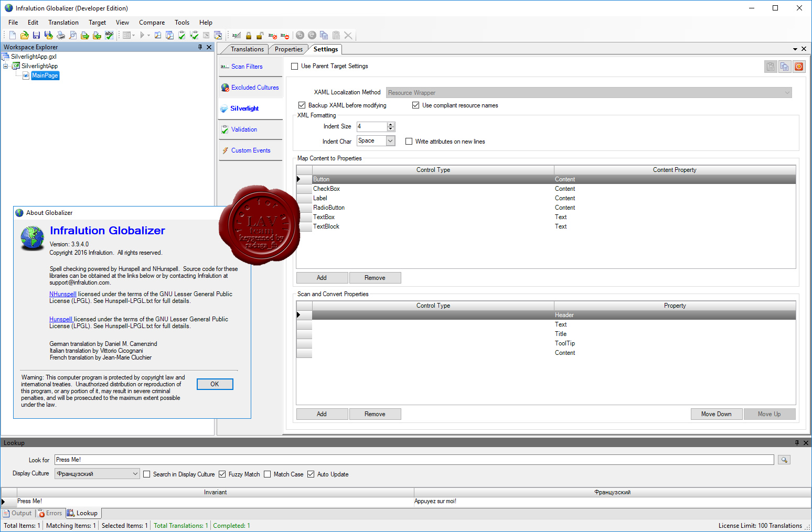The width and height of the screenshot is (812, 532).
Task: Click the Export folder icon with right arrow
Action: [x=85, y=35]
